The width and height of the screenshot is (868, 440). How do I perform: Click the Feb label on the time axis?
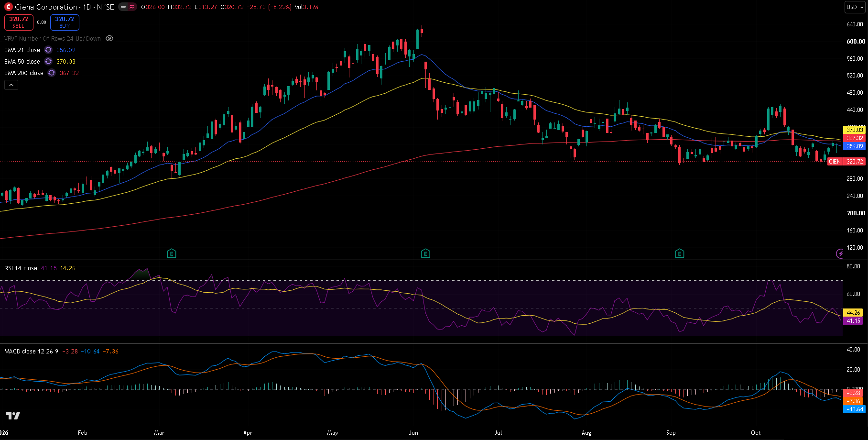[83, 433]
